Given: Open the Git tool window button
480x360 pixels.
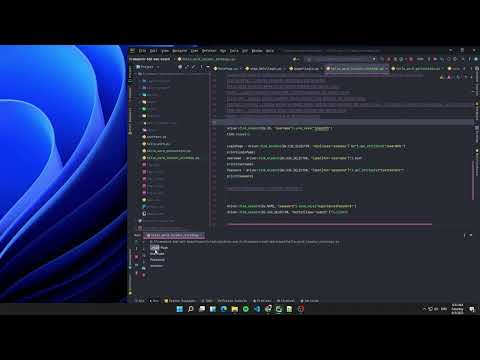Looking at the screenshot, I should pyautogui.click(x=140, y=301).
